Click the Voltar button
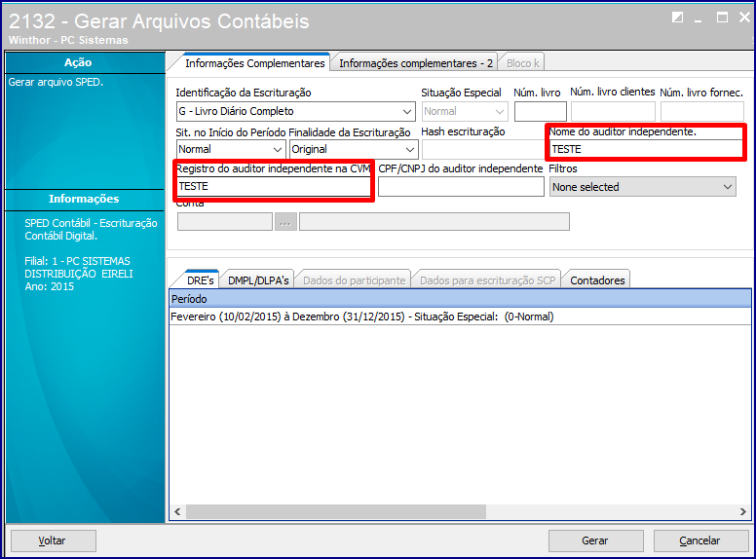The height and width of the screenshot is (559, 756). tap(53, 540)
